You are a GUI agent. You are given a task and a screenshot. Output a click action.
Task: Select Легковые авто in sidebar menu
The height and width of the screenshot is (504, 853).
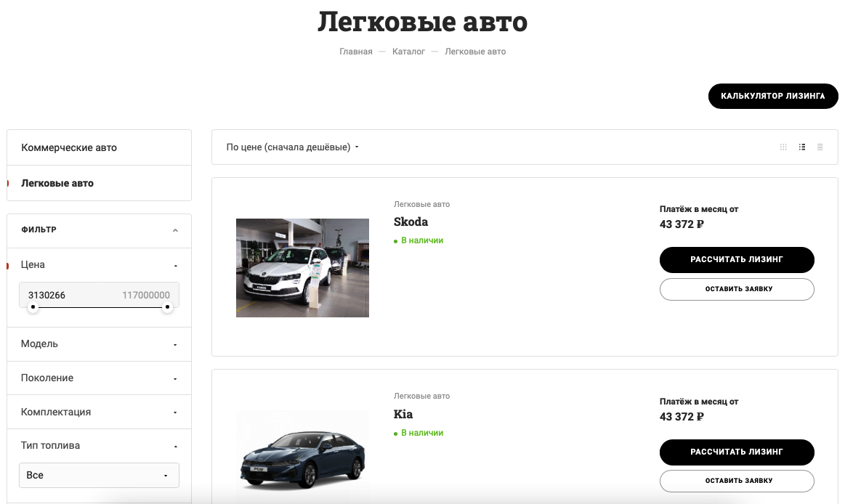click(57, 183)
